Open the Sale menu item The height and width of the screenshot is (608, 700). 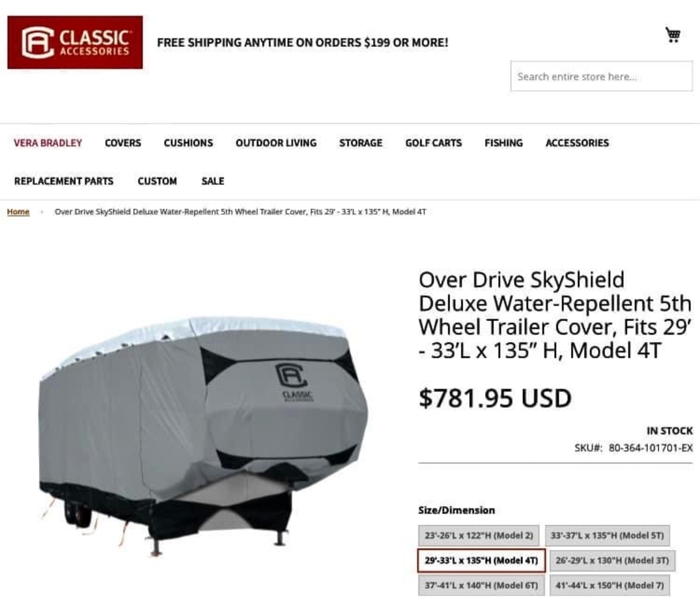(x=213, y=181)
